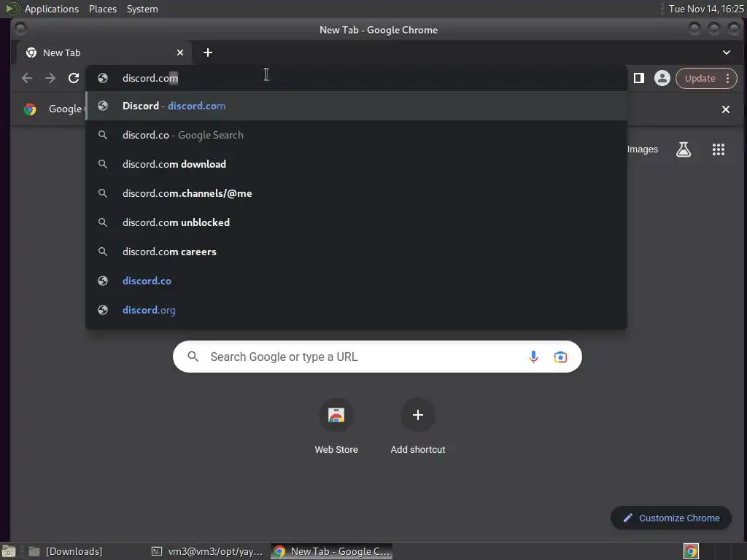Open the discord.org URL suggestion
Image resolution: width=747 pixels, height=560 pixels.
click(356, 310)
